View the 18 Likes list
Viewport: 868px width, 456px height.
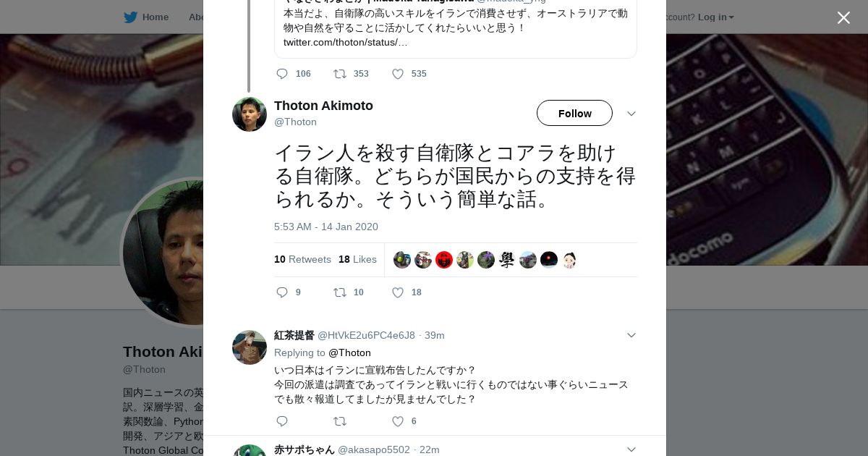[357, 259]
